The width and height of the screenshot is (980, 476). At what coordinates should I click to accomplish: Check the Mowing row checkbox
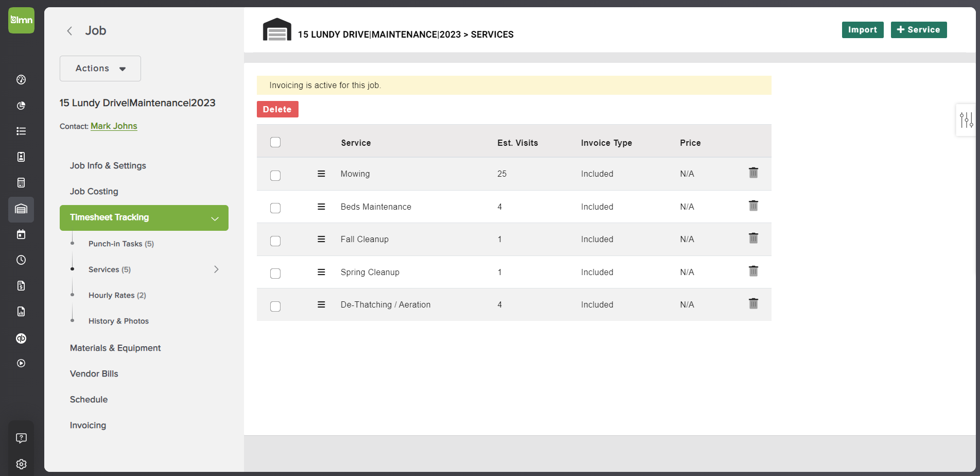tap(275, 175)
